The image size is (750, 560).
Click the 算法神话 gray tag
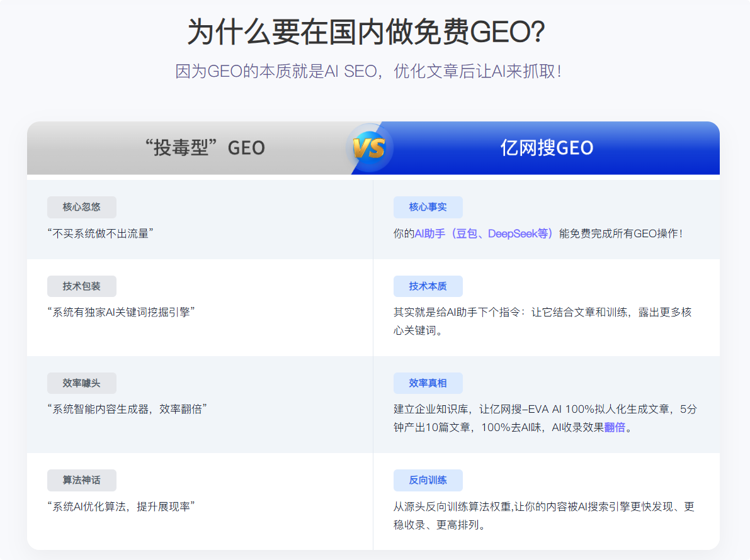[81, 480]
